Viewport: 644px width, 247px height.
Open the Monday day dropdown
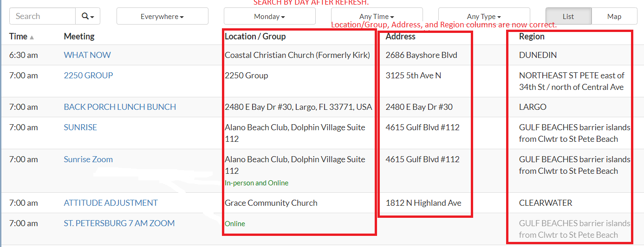pos(269,16)
